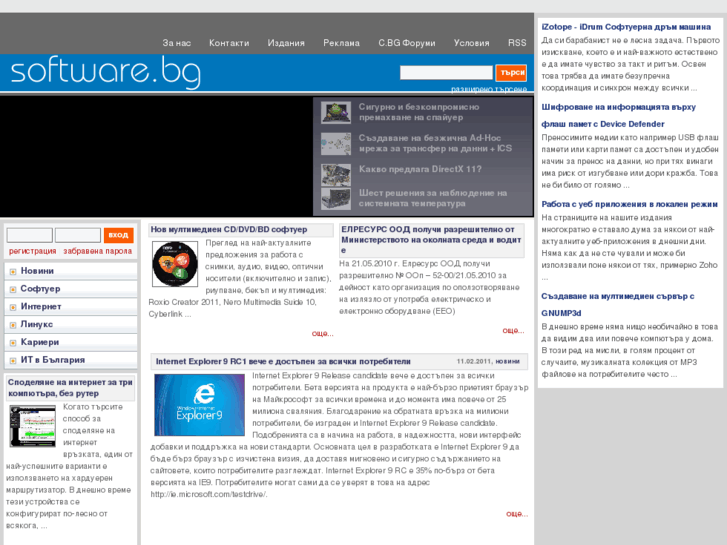Open разширено търсене advanced search link

(489, 89)
